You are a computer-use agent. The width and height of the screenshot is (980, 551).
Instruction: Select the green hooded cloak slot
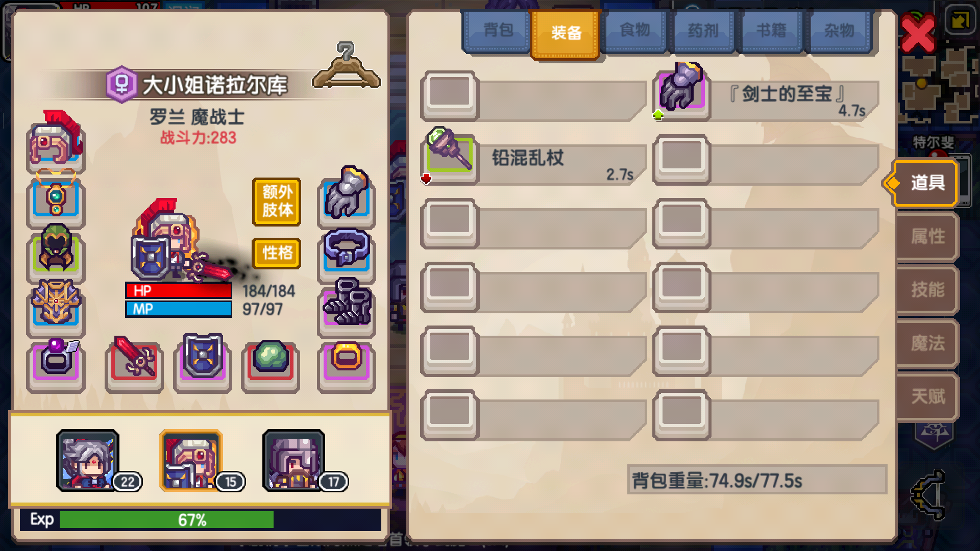(x=56, y=252)
